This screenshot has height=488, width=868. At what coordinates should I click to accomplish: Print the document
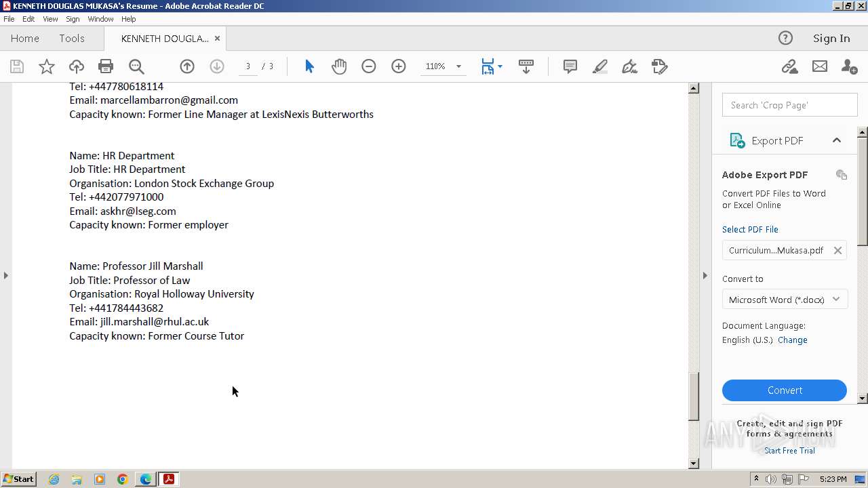pyautogui.click(x=106, y=66)
